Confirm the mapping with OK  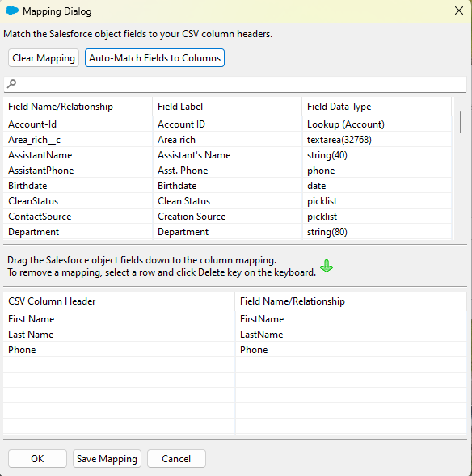[37, 459]
